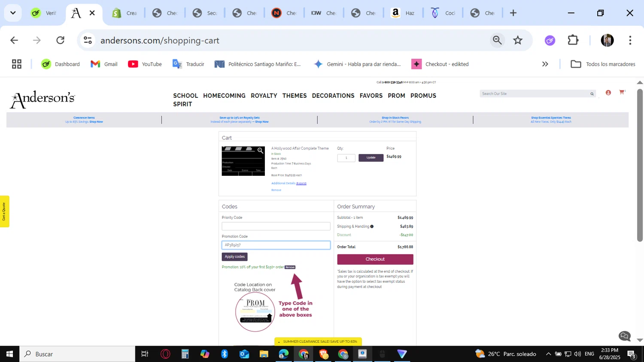Switch to the Secu browser tab
This screenshot has width=644, height=362.
point(204,13)
